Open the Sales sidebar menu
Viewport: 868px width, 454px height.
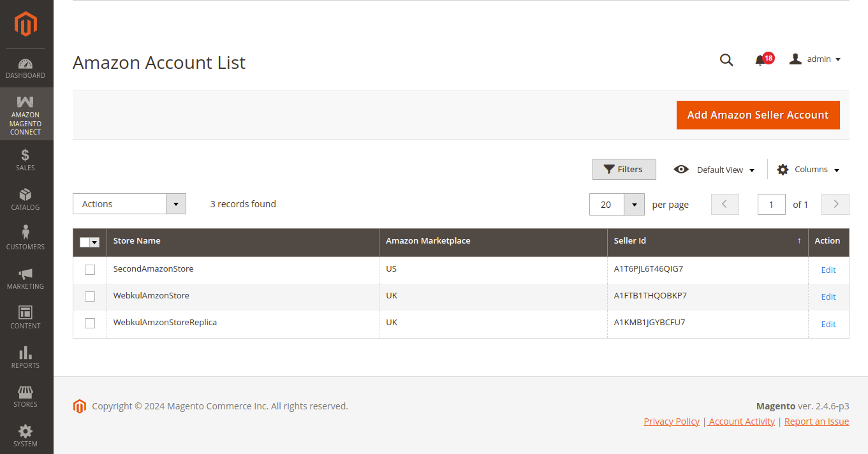[26, 160]
